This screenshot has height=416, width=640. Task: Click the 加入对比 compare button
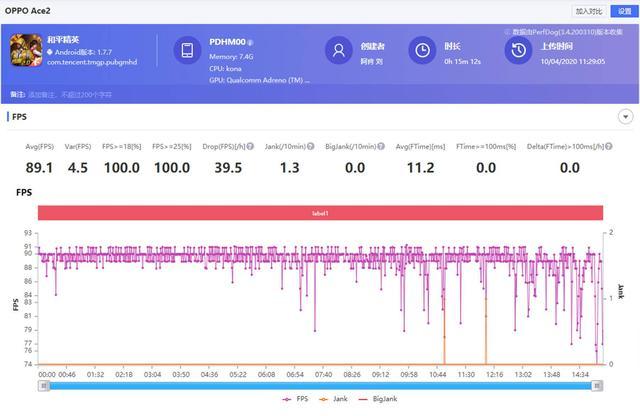pos(588,10)
